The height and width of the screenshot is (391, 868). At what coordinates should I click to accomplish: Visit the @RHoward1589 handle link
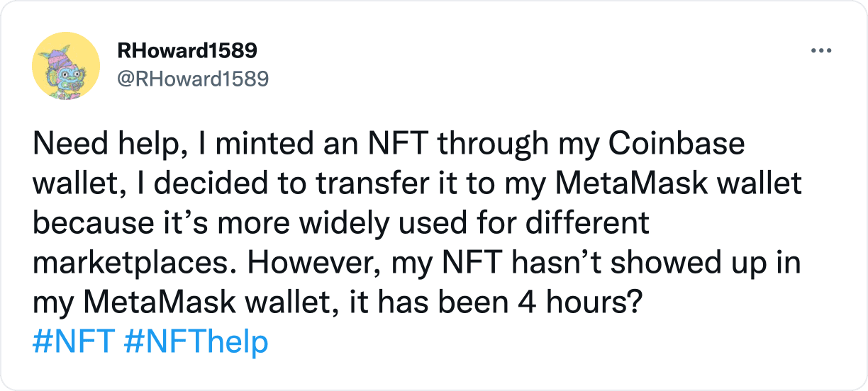(x=191, y=79)
